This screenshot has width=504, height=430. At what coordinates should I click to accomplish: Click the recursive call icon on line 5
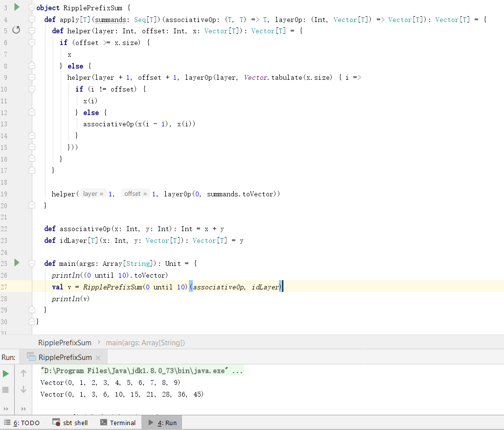(x=16, y=30)
